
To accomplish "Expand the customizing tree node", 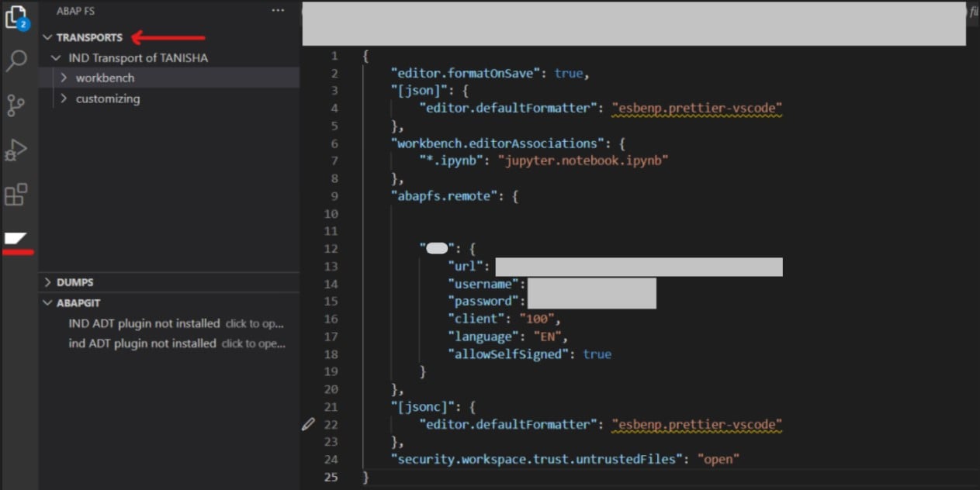I will pyautogui.click(x=65, y=98).
